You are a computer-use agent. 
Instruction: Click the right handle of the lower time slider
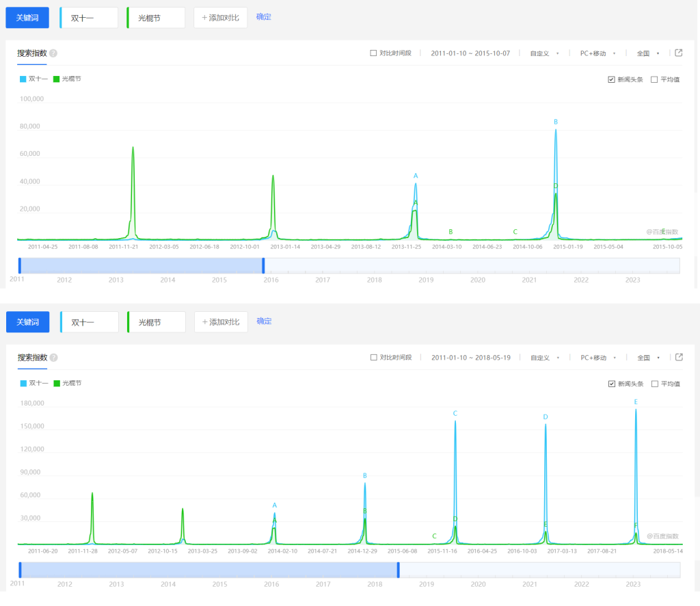399,570
